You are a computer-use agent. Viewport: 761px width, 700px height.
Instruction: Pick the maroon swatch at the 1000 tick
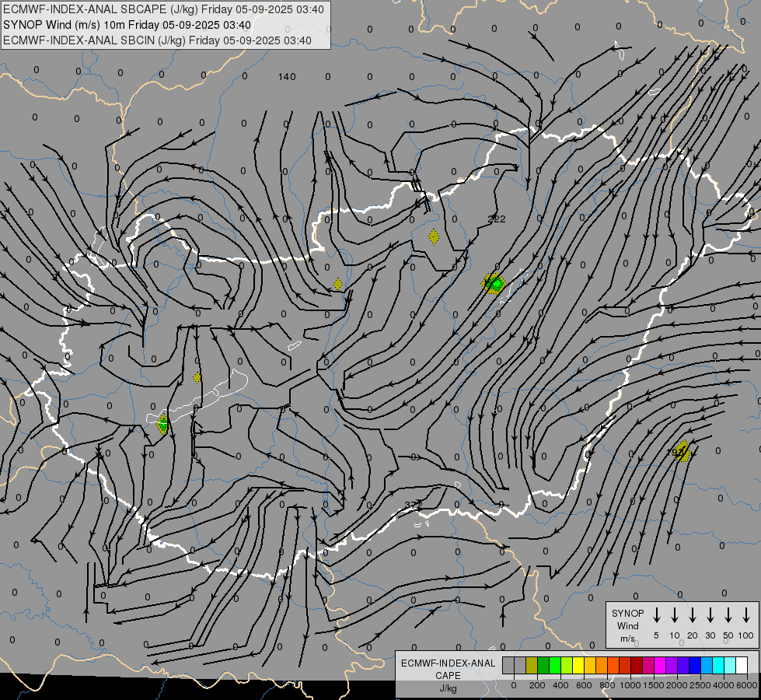[x=637, y=666]
